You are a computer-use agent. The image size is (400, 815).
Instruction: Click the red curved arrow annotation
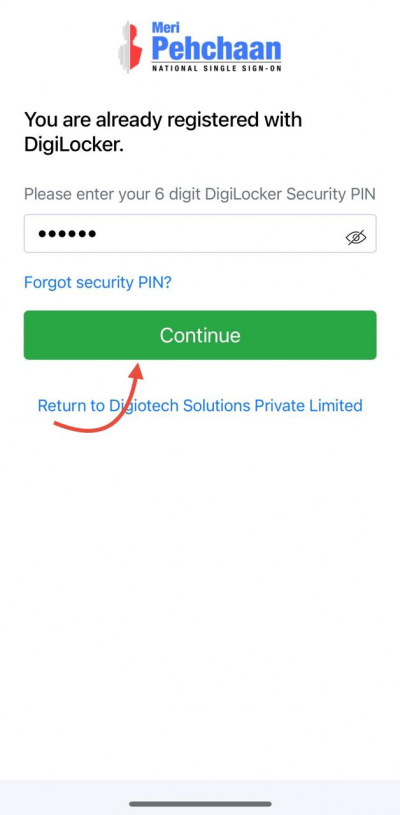[x=99, y=398]
